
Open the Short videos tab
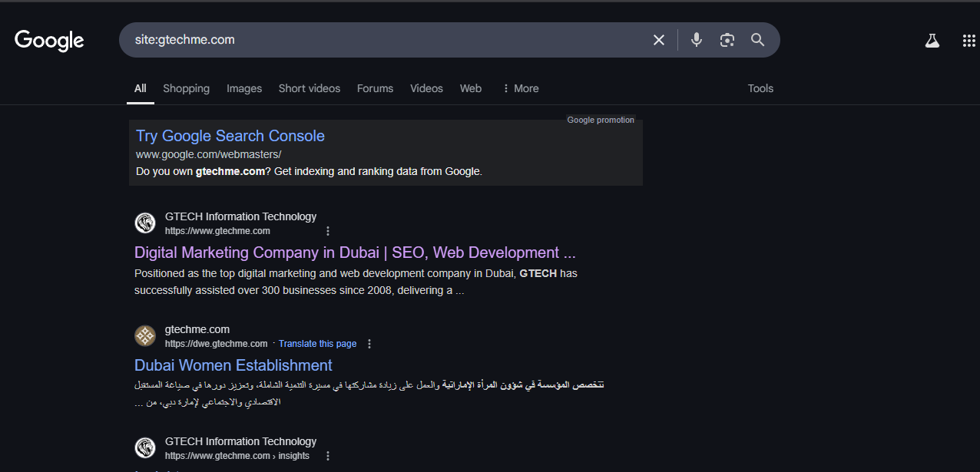click(310, 88)
